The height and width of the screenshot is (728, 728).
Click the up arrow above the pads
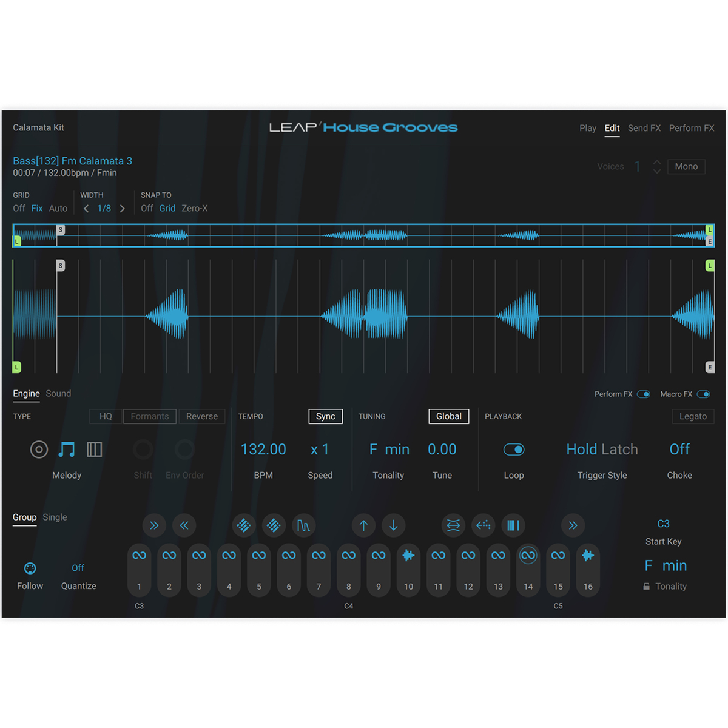coord(363,525)
